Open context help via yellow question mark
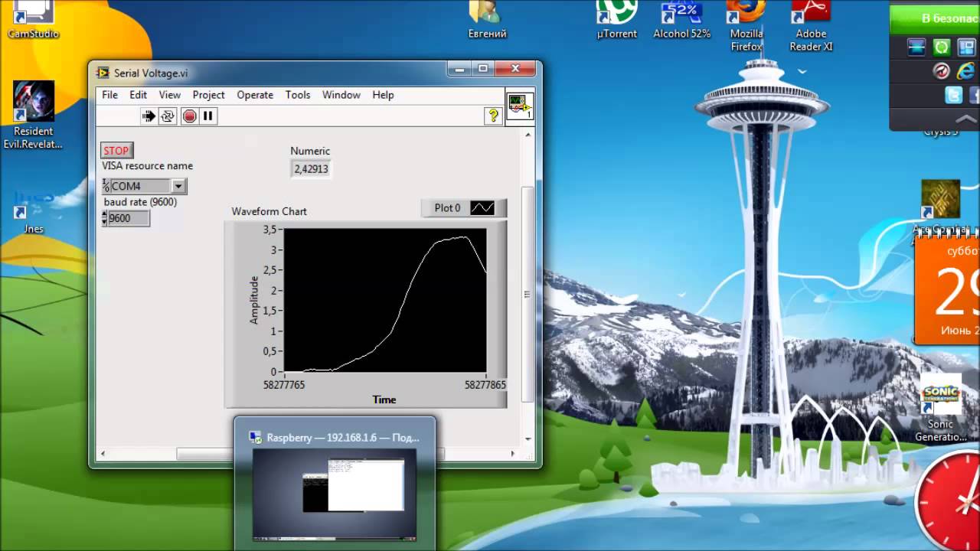Viewport: 980px width, 551px height. tap(493, 116)
